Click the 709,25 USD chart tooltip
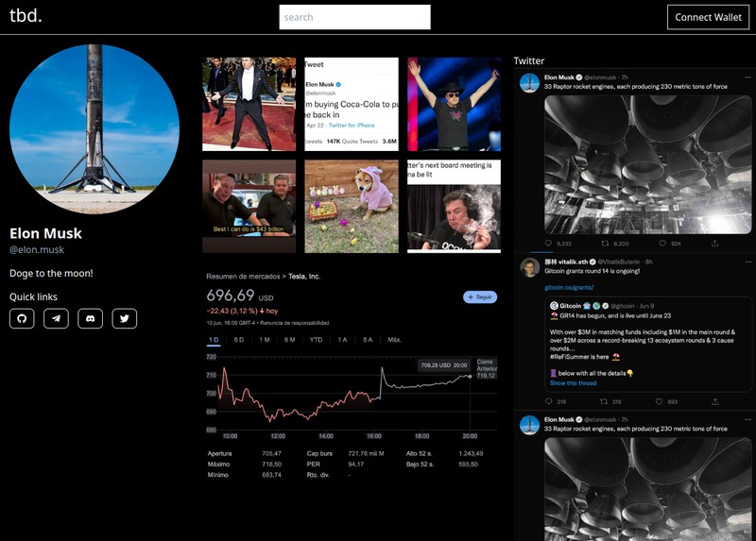756x541 pixels. point(443,365)
